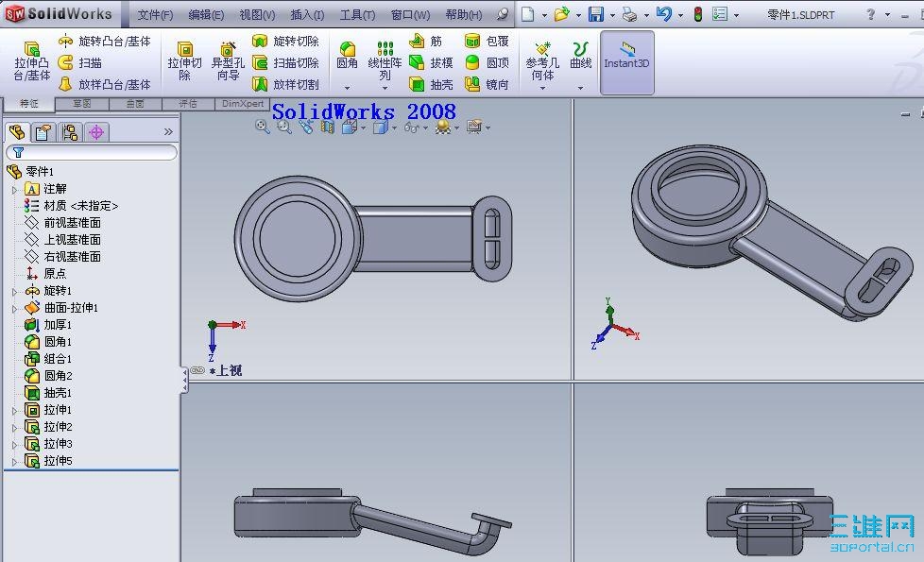This screenshot has height=562, width=924.
Task: Click the feature tree filter field
Action: pyautogui.click(x=92, y=153)
